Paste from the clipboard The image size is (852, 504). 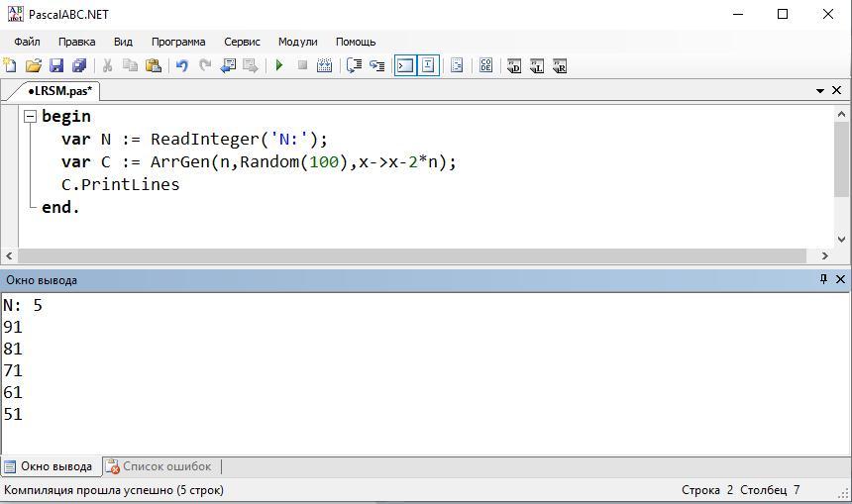pyautogui.click(x=154, y=65)
